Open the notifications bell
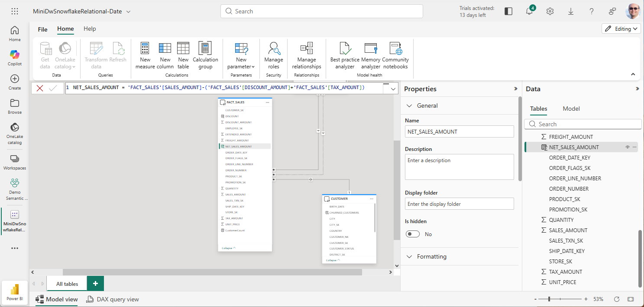Image resolution: width=644 pixels, height=307 pixels. click(529, 12)
